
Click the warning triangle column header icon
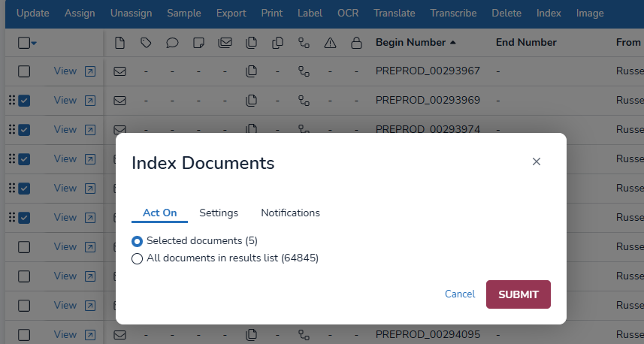[330, 43]
